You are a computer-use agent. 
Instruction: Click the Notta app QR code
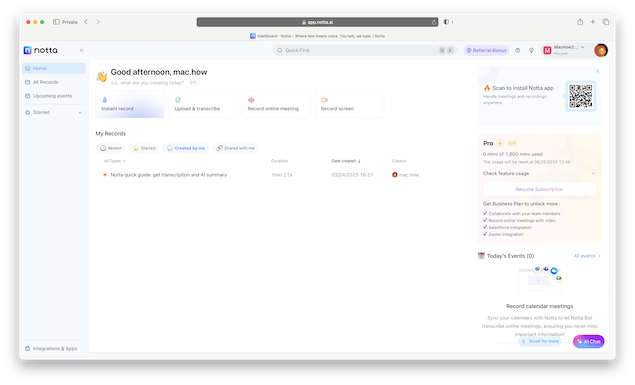coord(580,96)
